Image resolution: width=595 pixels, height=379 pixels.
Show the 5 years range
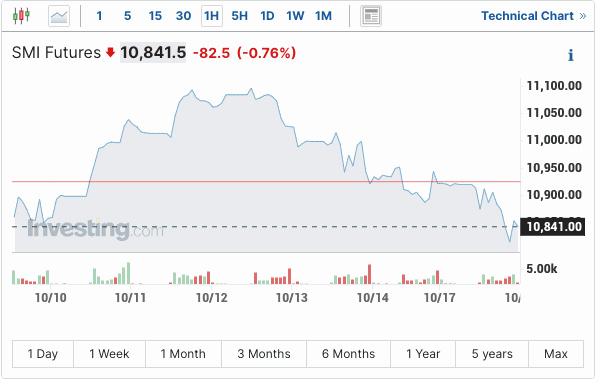pyautogui.click(x=492, y=354)
